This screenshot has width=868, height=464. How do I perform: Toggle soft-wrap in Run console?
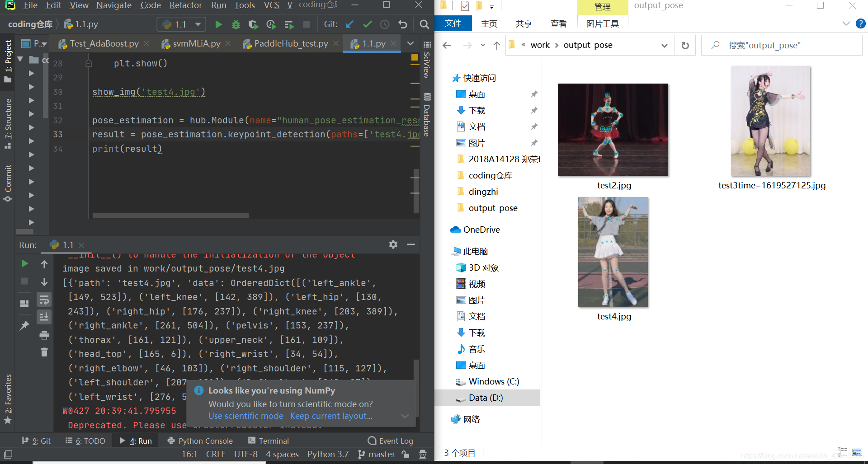coord(44,300)
